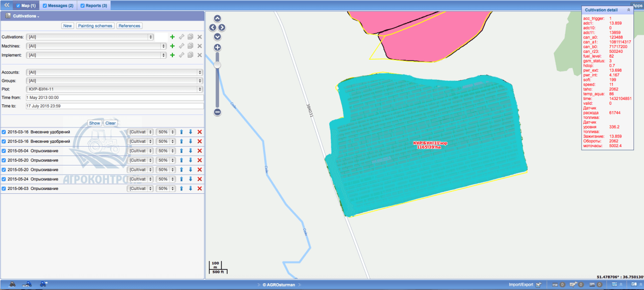Move 2015-05-04 cultivation up with blue arrow
Image resolution: width=644 pixels, height=290 pixels.
[181, 151]
